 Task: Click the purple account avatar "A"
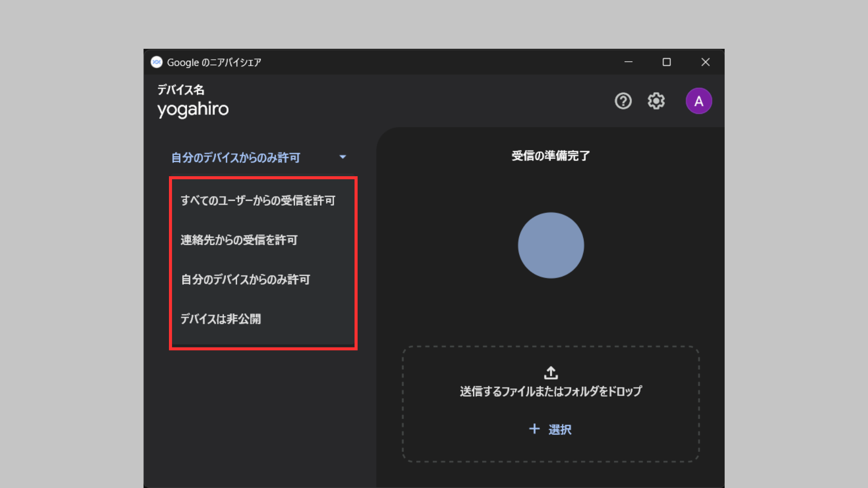699,101
